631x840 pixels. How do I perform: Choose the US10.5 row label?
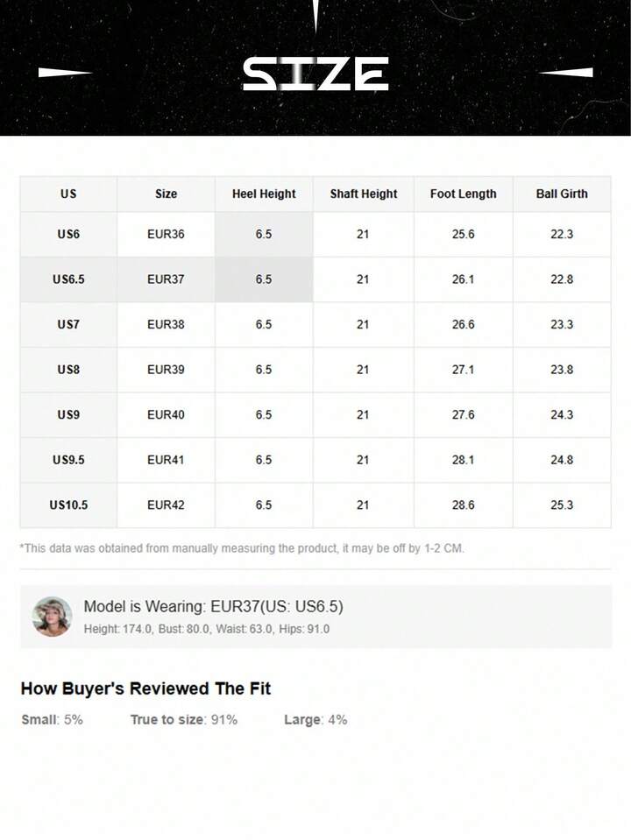(x=68, y=505)
